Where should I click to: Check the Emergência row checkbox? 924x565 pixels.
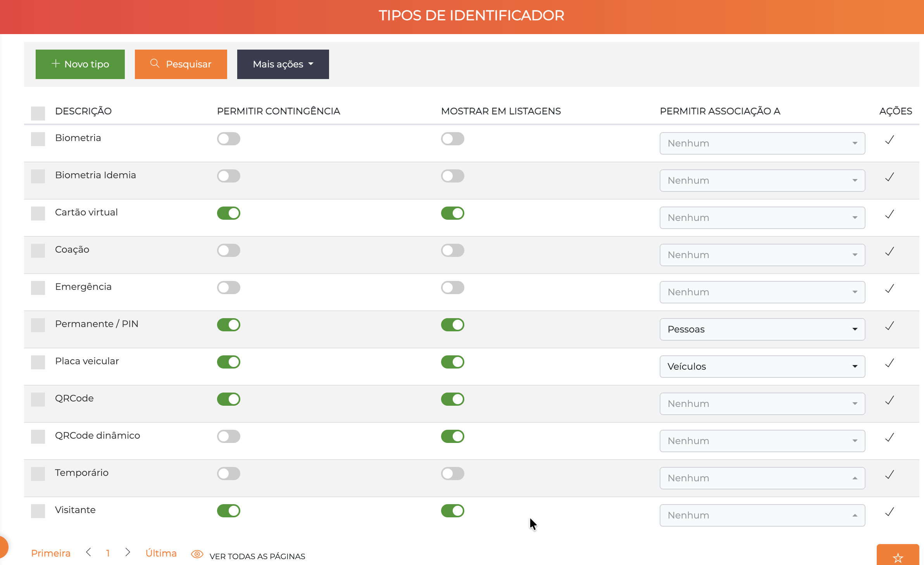38,288
